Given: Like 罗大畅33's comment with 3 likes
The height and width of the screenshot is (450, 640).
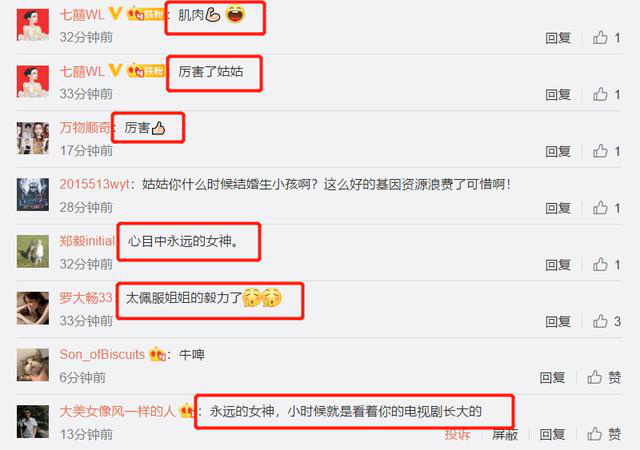Looking at the screenshot, I should point(606,321).
